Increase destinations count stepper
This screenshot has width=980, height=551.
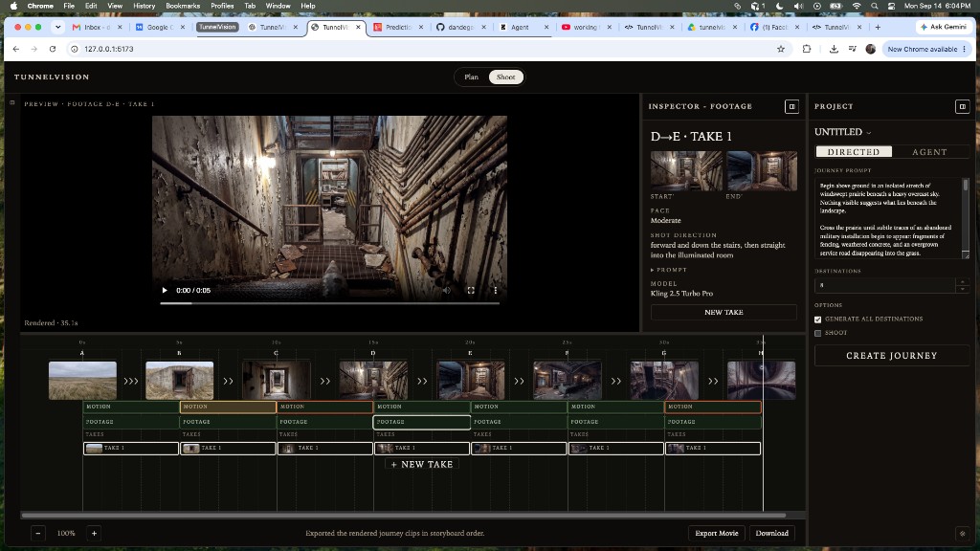click(963, 282)
